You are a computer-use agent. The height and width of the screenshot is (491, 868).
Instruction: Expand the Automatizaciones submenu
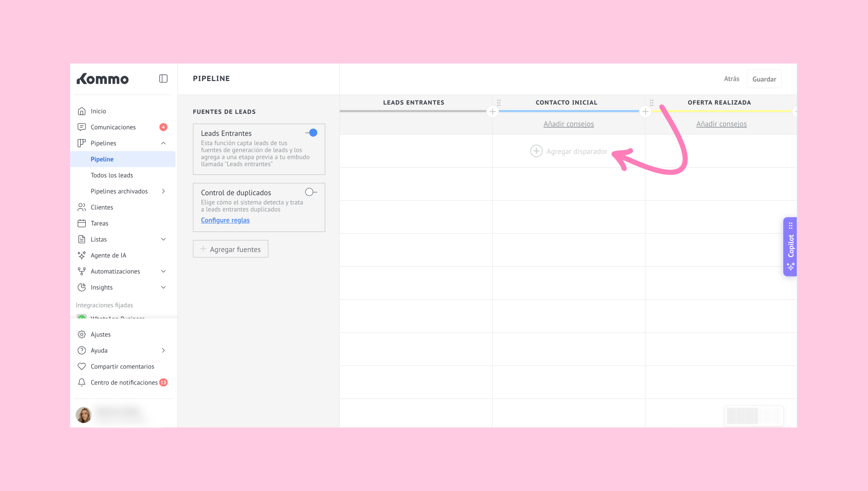pos(163,271)
